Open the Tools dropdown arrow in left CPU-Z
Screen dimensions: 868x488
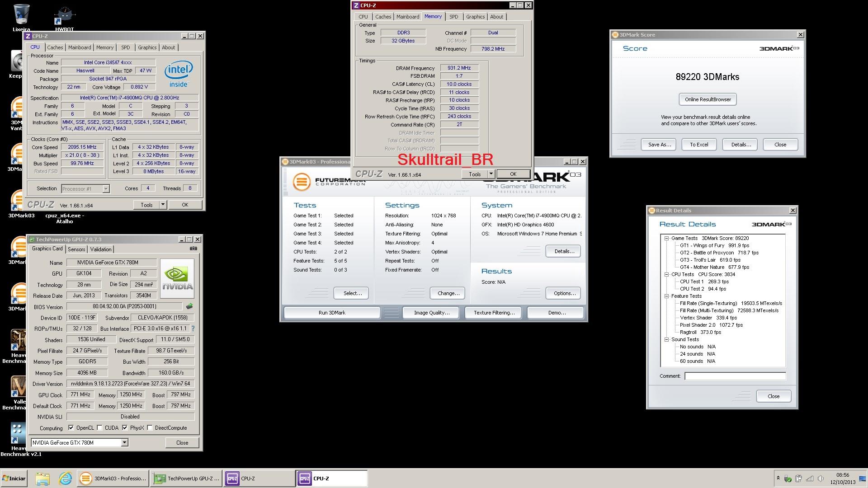(x=163, y=205)
